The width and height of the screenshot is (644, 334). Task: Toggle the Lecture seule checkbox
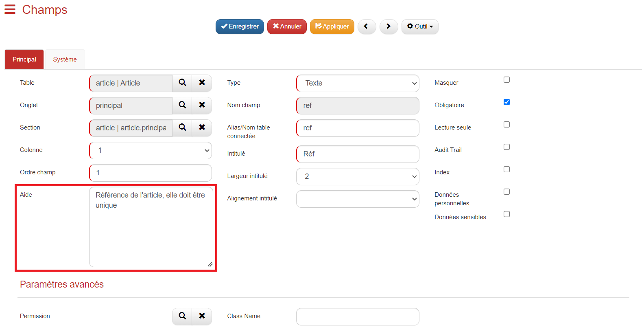coord(506,125)
